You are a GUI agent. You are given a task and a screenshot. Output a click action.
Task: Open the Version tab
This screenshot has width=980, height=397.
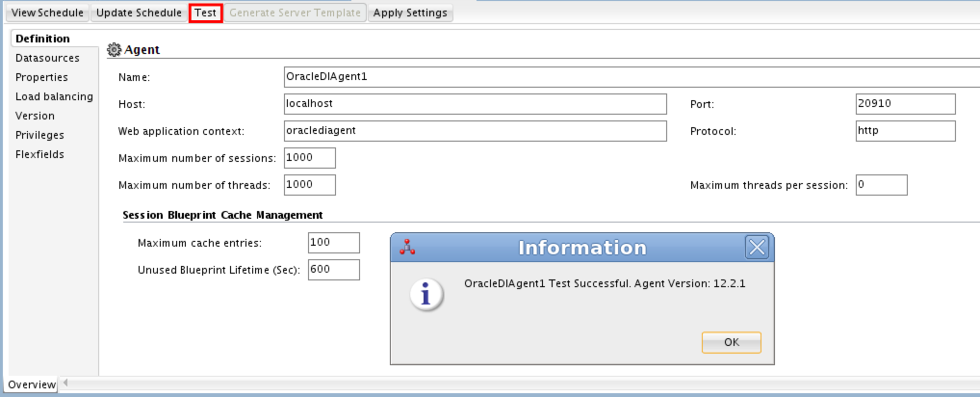click(35, 116)
